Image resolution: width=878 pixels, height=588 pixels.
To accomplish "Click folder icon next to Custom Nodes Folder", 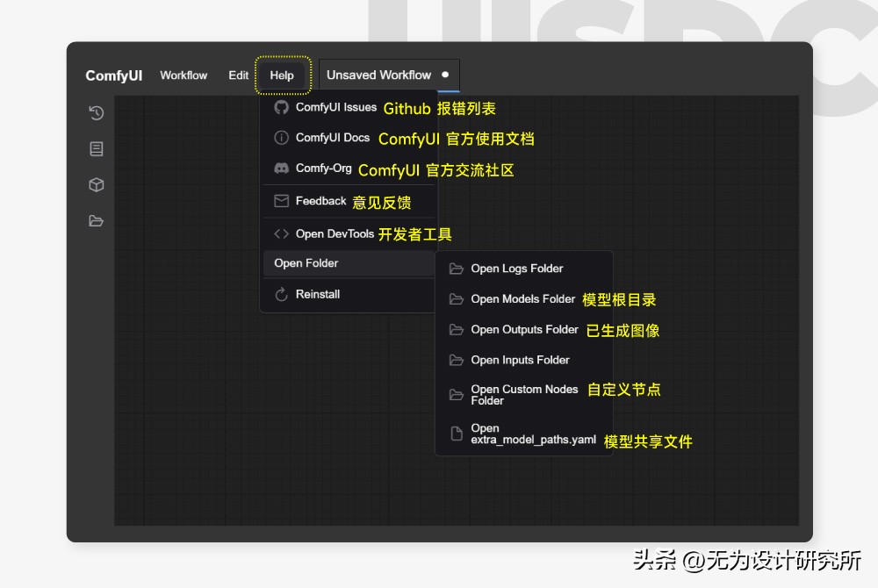I will pyautogui.click(x=457, y=395).
